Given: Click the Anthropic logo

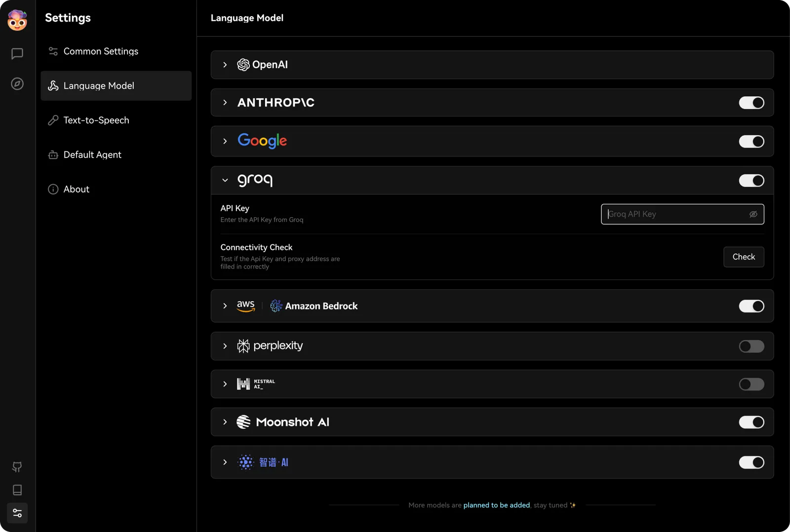Looking at the screenshot, I should [x=276, y=103].
